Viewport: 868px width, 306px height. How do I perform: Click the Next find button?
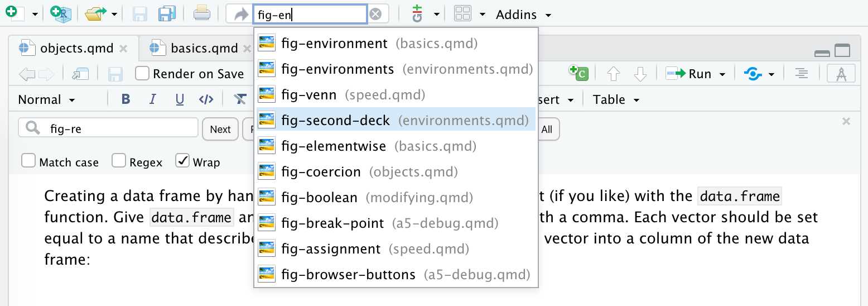coord(220,129)
